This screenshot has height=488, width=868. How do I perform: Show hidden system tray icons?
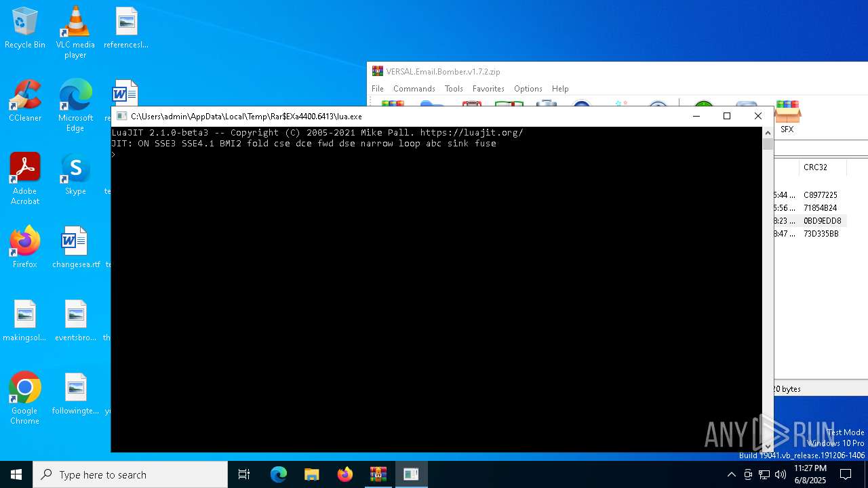click(x=731, y=474)
